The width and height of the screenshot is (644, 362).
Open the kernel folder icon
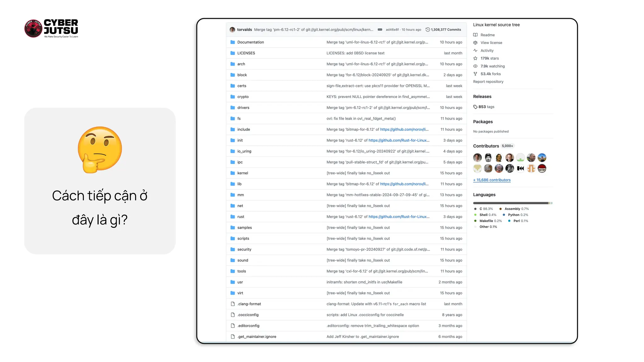pos(233,173)
